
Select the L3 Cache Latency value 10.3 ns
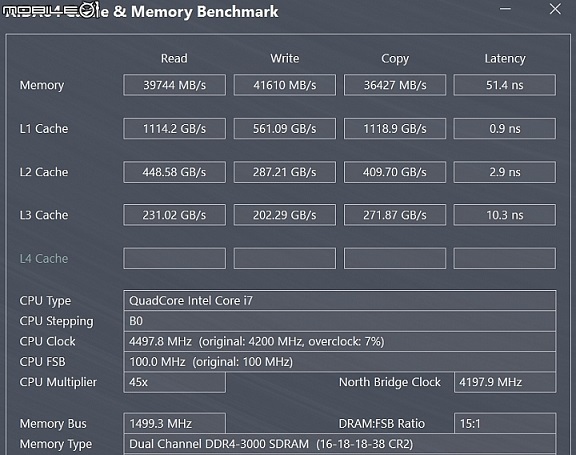point(505,215)
